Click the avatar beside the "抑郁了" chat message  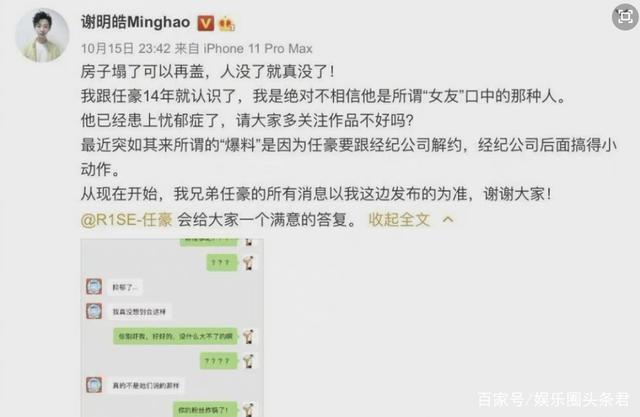[94, 286]
